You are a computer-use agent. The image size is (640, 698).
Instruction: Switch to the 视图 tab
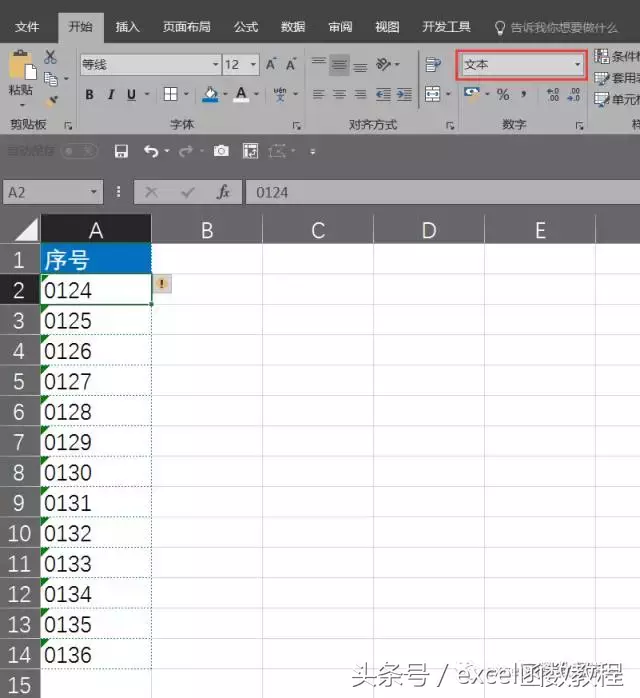coord(387,27)
